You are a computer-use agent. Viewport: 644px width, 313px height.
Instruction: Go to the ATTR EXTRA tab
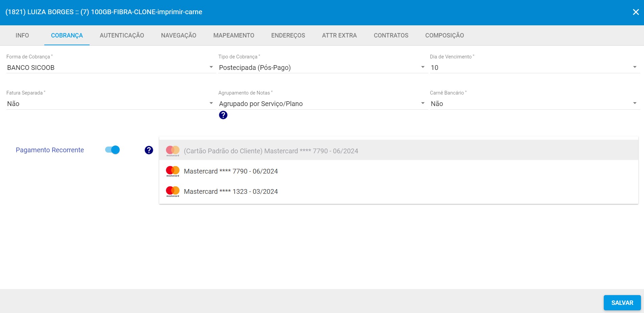[x=339, y=35]
